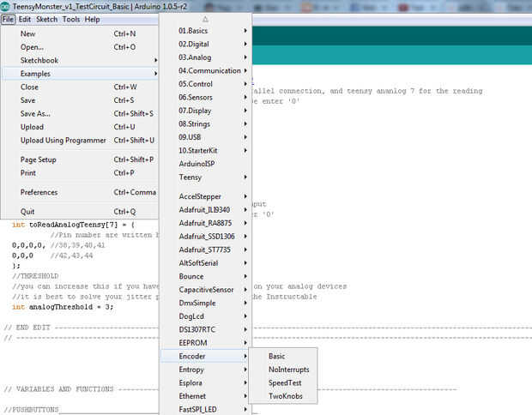532x415 pixels.
Task: Expand the 10.StarterKit examples submenu
Action: pyautogui.click(x=205, y=150)
